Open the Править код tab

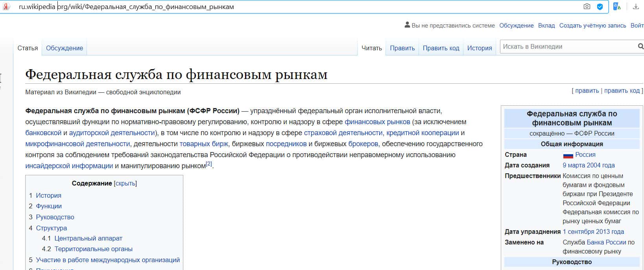coord(441,48)
